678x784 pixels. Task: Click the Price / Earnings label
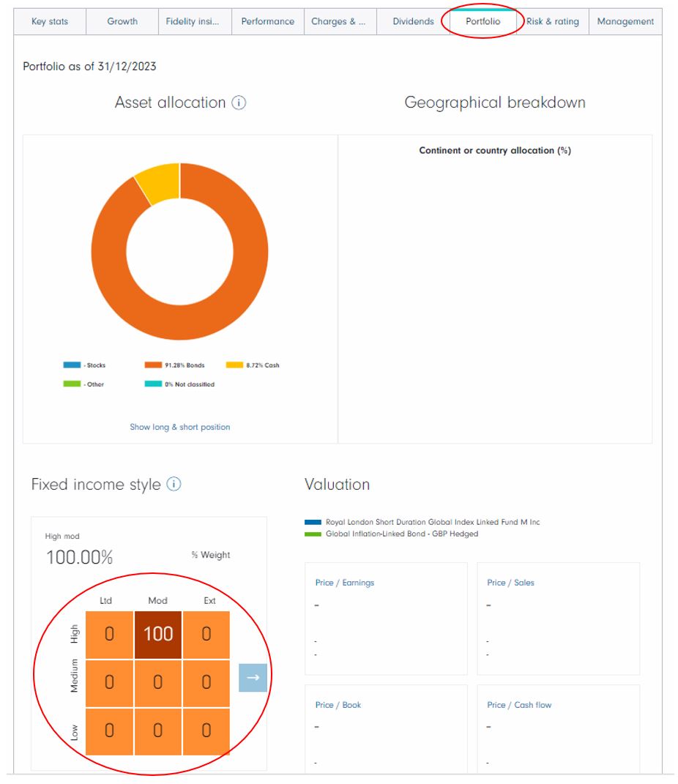pyautogui.click(x=345, y=583)
